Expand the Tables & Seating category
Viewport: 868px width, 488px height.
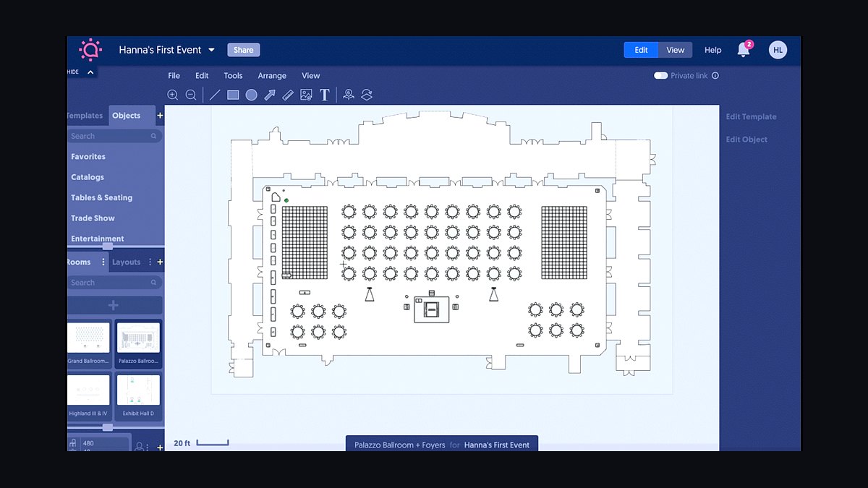pos(101,197)
